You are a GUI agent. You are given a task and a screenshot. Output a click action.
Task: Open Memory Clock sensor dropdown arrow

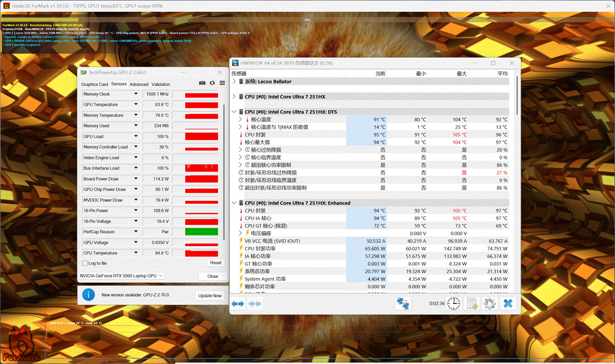coord(136,94)
